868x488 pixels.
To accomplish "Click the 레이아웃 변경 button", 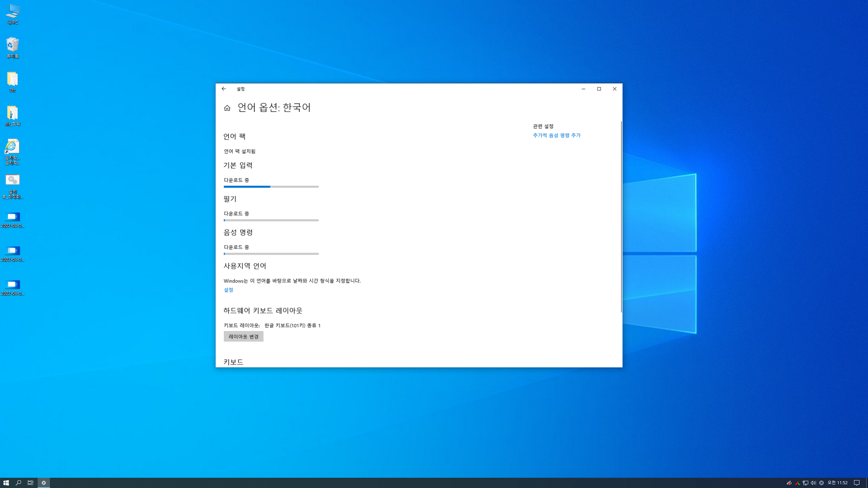I will tap(244, 336).
